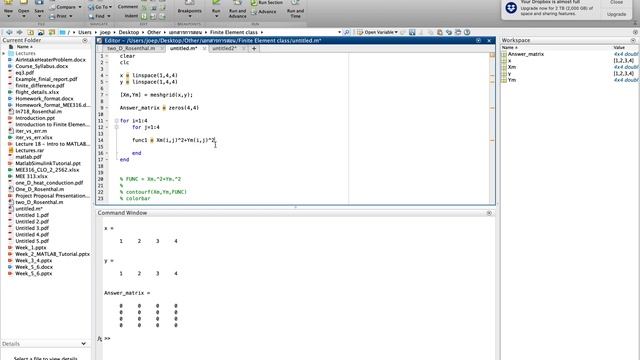The height and width of the screenshot is (360, 640).
Task: Click the help question mark icon
Action: click(x=467, y=32)
